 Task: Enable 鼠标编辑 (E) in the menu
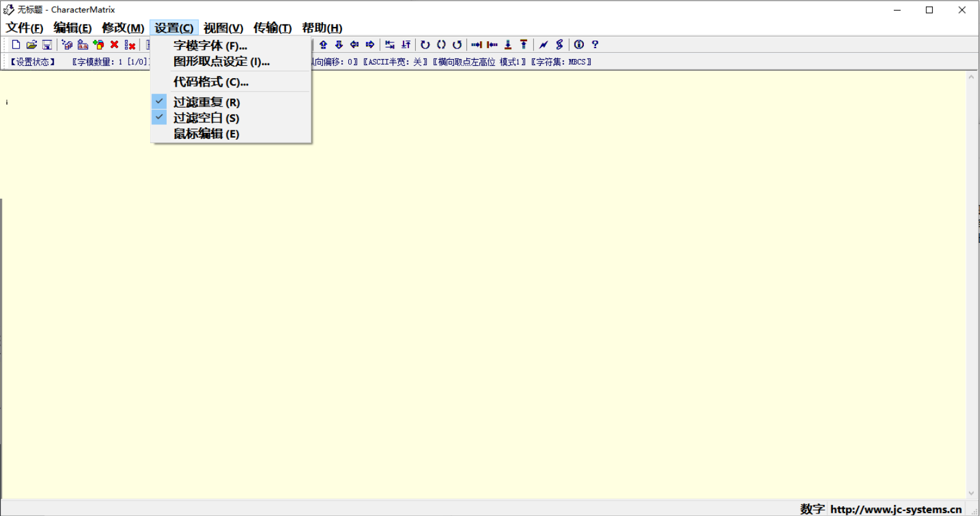(x=231, y=133)
